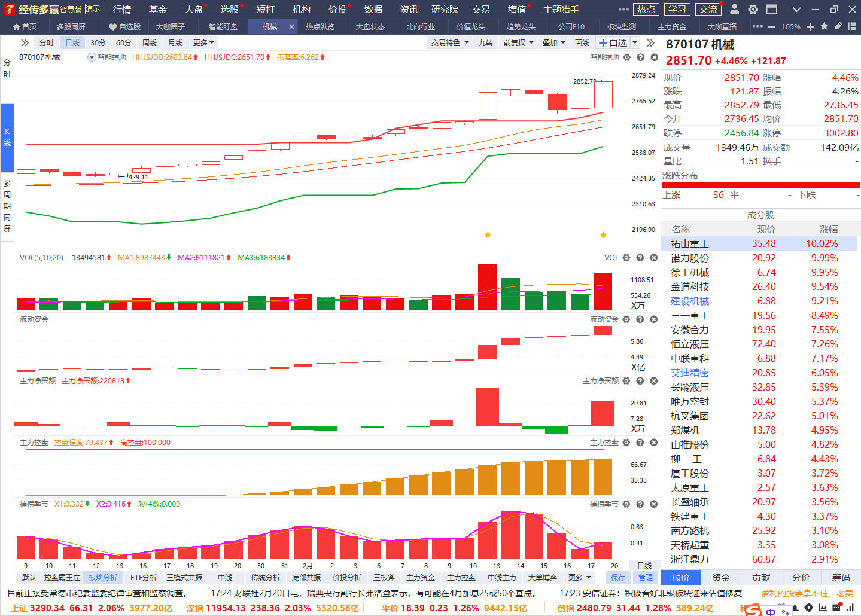This screenshot has width=861, height=616.
Task: Click the window layout icon in title bar
Action: pyautogui.click(x=772, y=9)
